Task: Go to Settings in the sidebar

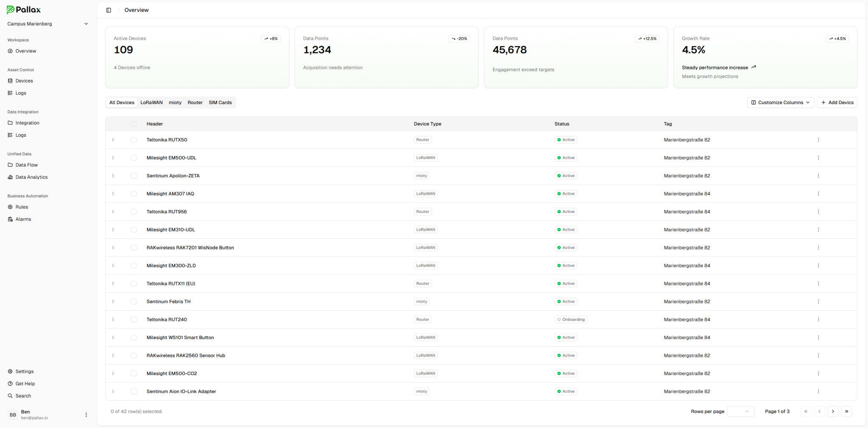Action: [x=24, y=371]
